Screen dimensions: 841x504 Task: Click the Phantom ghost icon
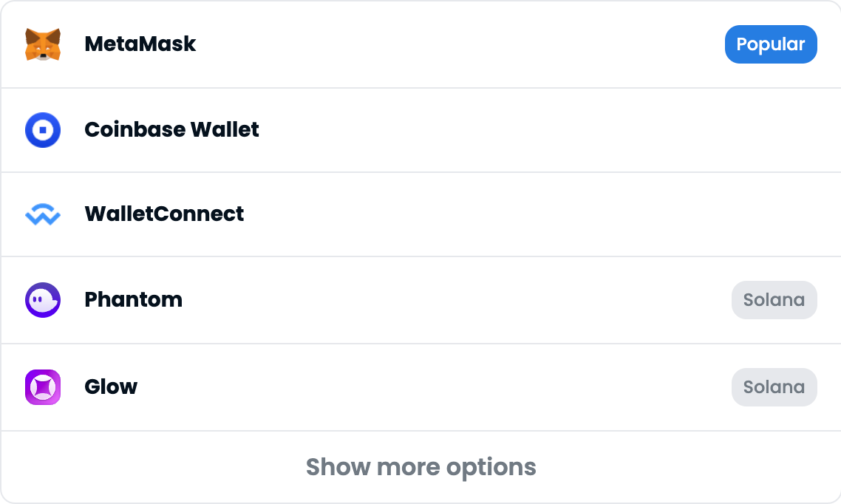43,300
